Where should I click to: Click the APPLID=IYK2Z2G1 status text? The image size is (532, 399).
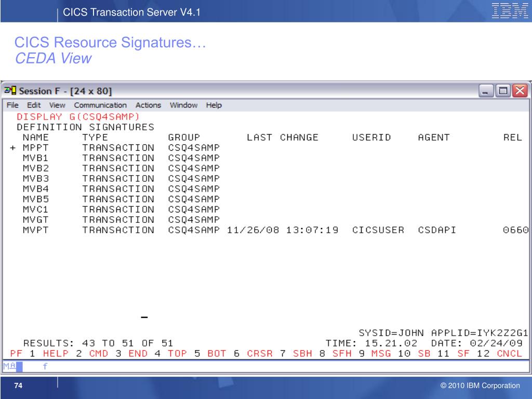point(480,333)
